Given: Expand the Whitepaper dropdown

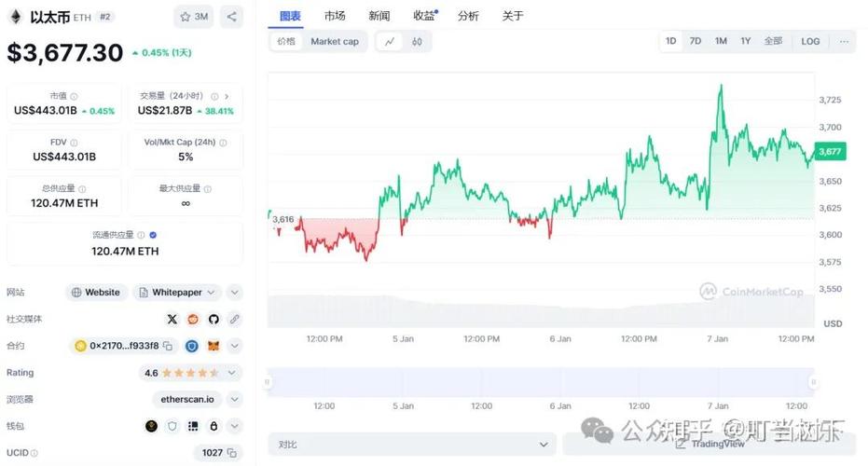Looking at the screenshot, I should (213, 293).
